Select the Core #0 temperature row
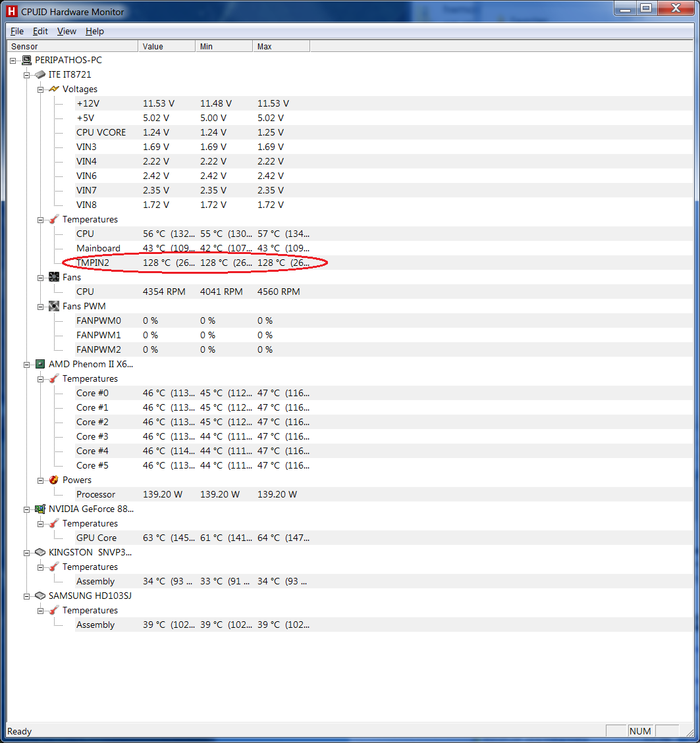700x743 pixels. 384,393
